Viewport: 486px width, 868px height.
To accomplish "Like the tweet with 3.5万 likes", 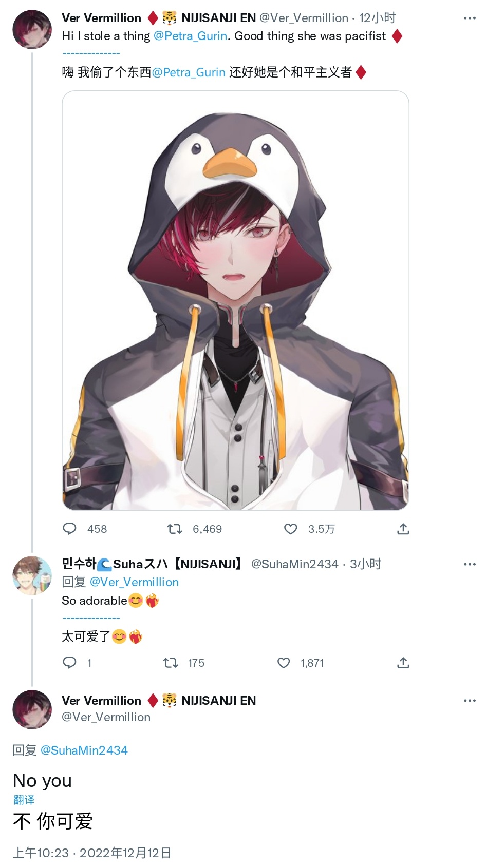I will click(x=291, y=529).
